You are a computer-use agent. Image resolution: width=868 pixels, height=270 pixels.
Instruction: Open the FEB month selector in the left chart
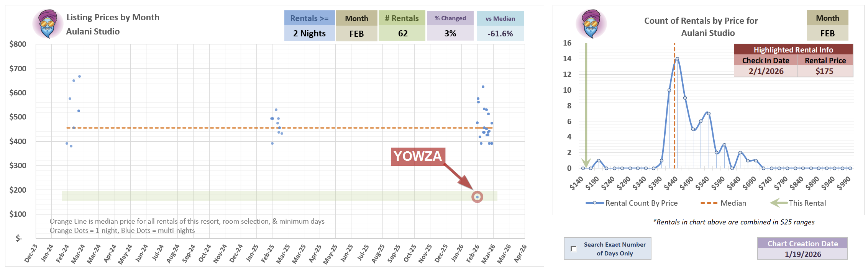pyautogui.click(x=356, y=33)
